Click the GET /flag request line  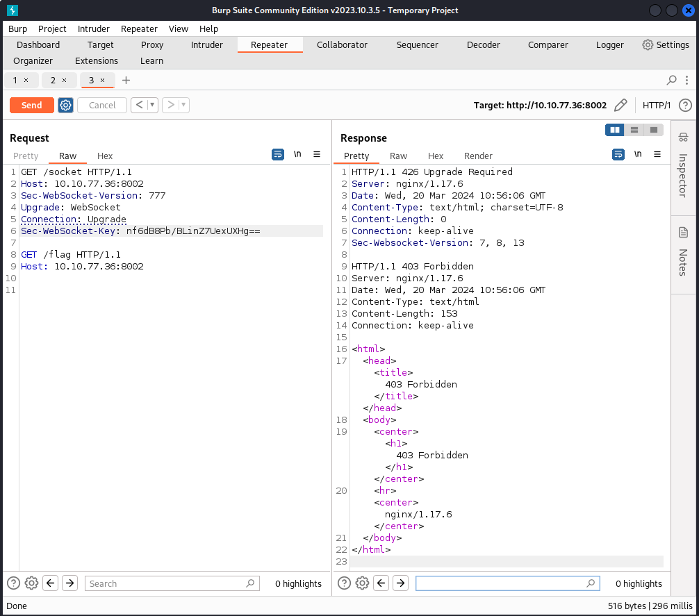71,254
